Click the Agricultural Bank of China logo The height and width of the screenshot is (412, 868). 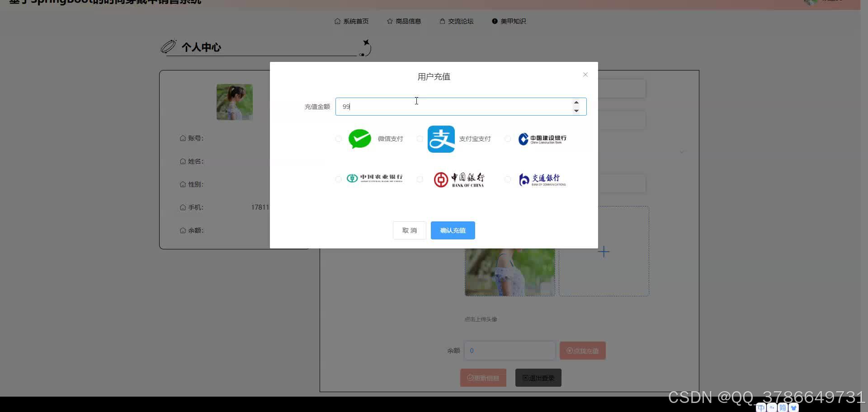[x=374, y=178]
